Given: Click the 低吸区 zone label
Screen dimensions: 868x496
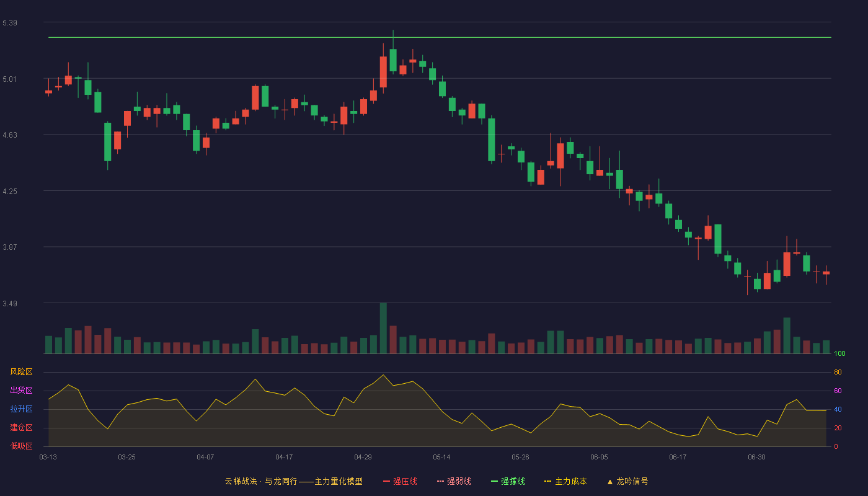Looking at the screenshot, I should [x=21, y=446].
